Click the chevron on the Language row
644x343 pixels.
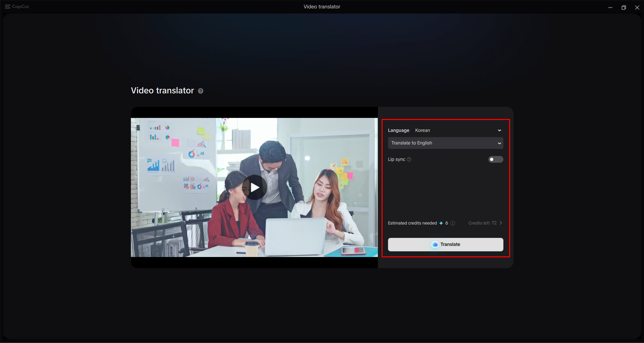(x=499, y=130)
